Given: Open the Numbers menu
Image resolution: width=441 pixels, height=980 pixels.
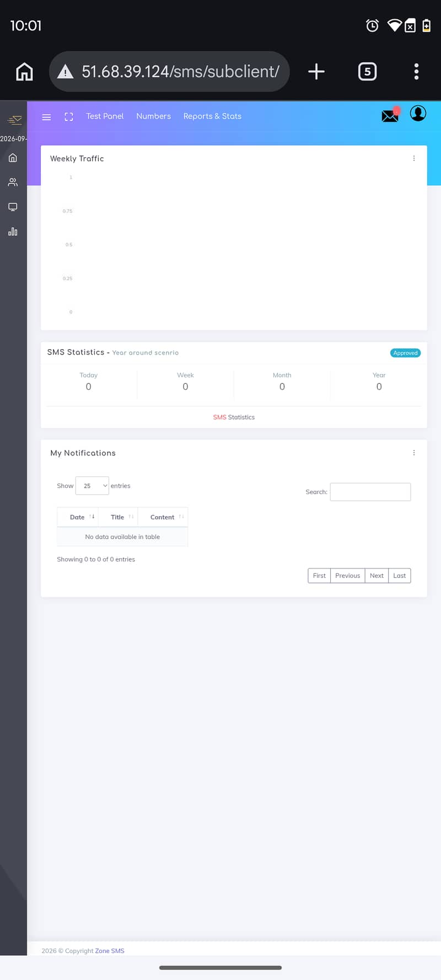Looking at the screenshot, I should (153, 116).
